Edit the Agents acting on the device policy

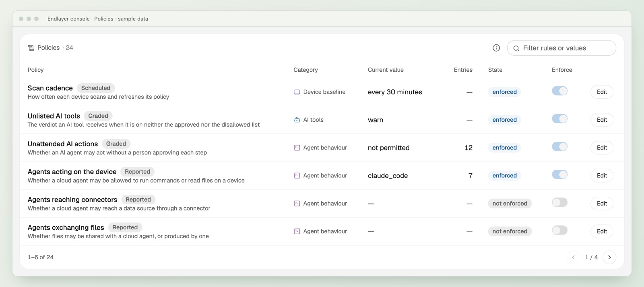pyautogui.click(x=602, y=175)
